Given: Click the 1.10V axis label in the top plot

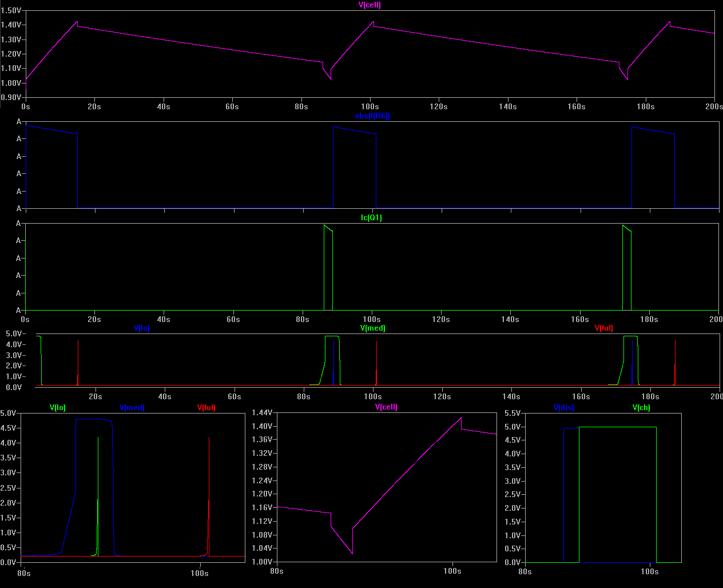Looking at the screenshot, I should click(x=11, y=68).
